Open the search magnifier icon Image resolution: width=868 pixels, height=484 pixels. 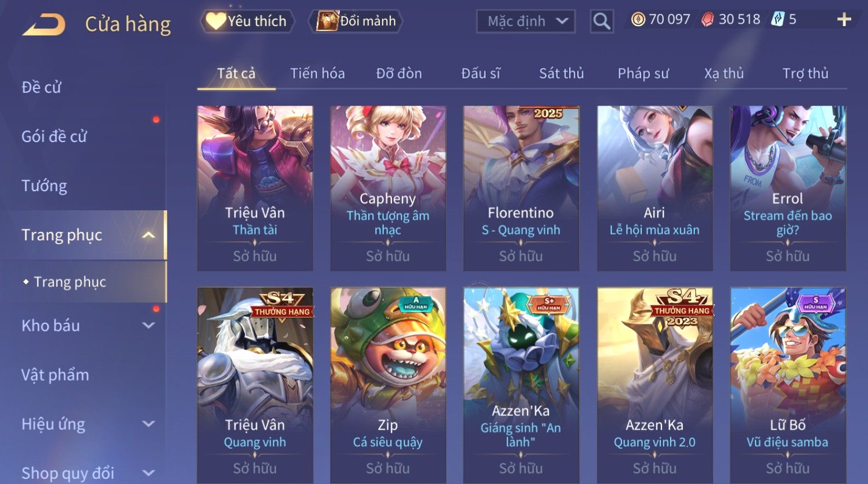coord(601,21)
